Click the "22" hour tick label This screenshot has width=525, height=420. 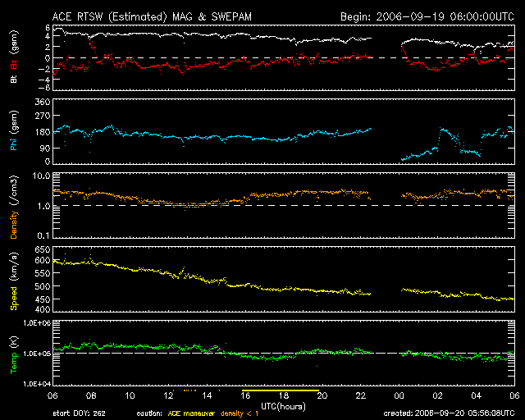coord(361,395)
